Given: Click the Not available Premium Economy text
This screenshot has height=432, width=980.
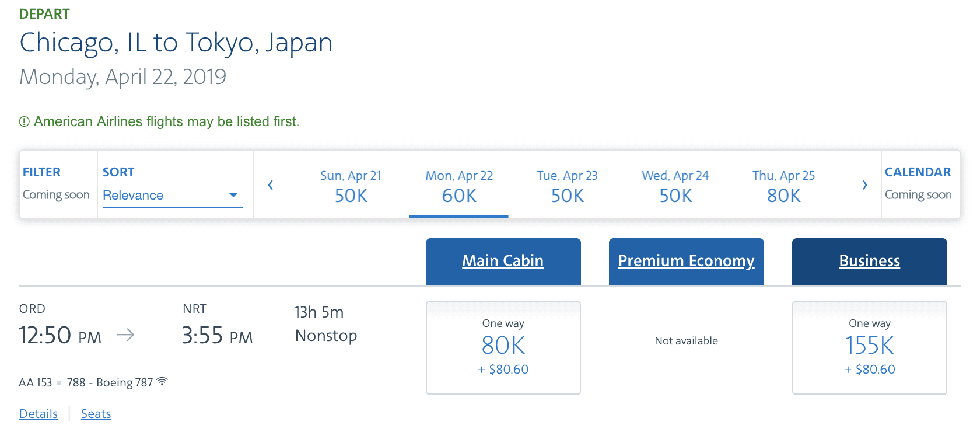Looking at the screenshot, I should pyautogui.click(x=686, y=341).
